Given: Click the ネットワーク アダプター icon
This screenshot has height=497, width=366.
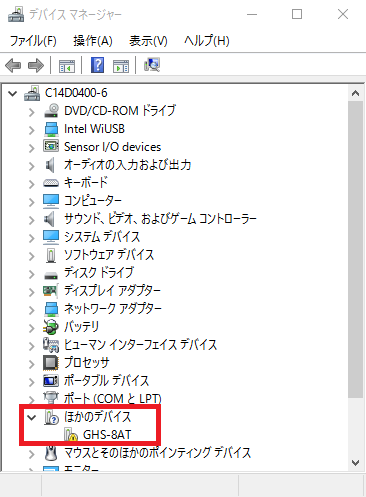Looking at the screenshot, I should 51,309.
